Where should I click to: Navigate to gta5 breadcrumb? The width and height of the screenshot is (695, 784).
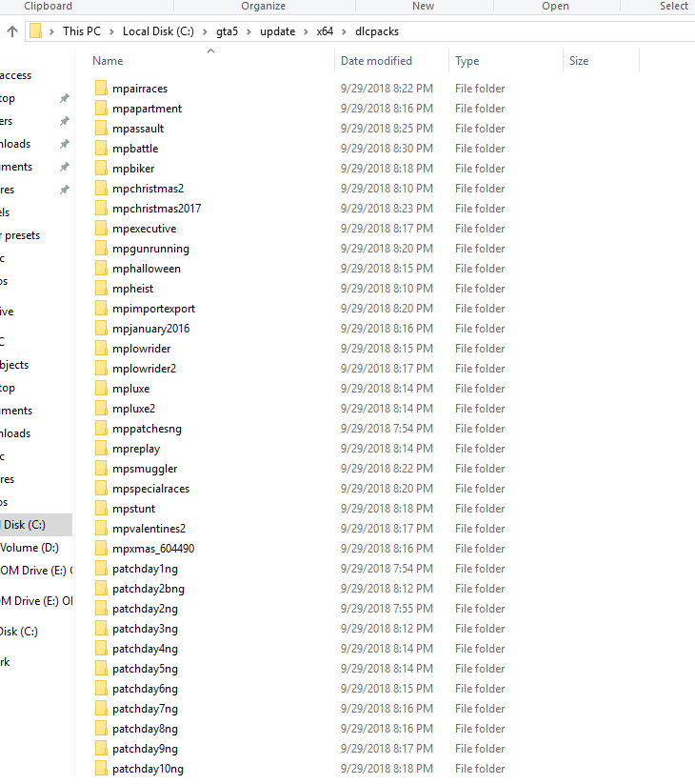point(227,31)
